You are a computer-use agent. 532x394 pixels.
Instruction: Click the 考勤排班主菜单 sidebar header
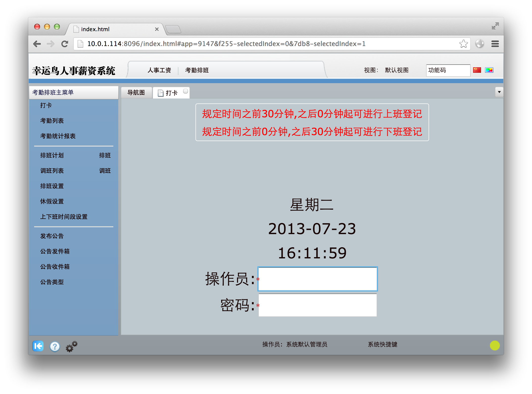[x=74, y=93]
